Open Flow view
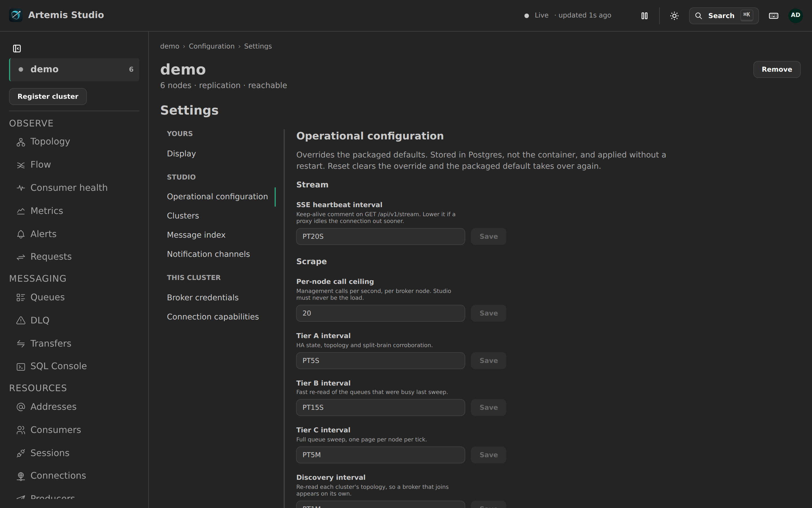Screen dimensions: 812x508 coord(74,165)
